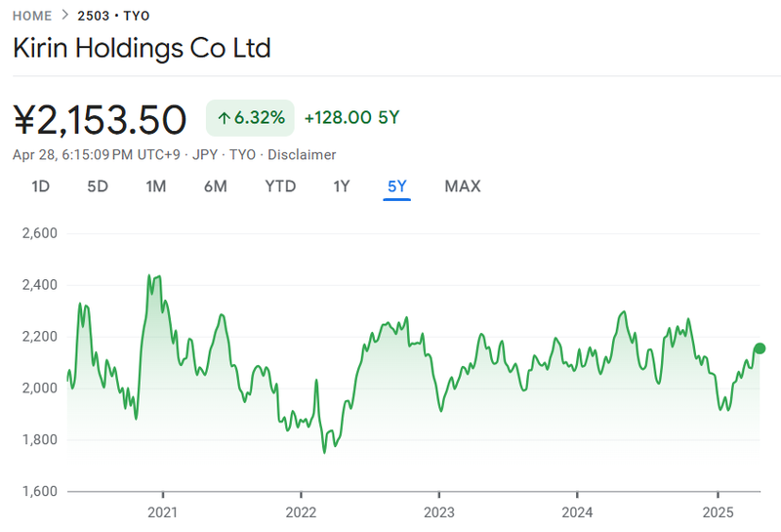Click the green endpoint dot on chart
The height and width of the screenshot is (532, 781).
(760, 348)
